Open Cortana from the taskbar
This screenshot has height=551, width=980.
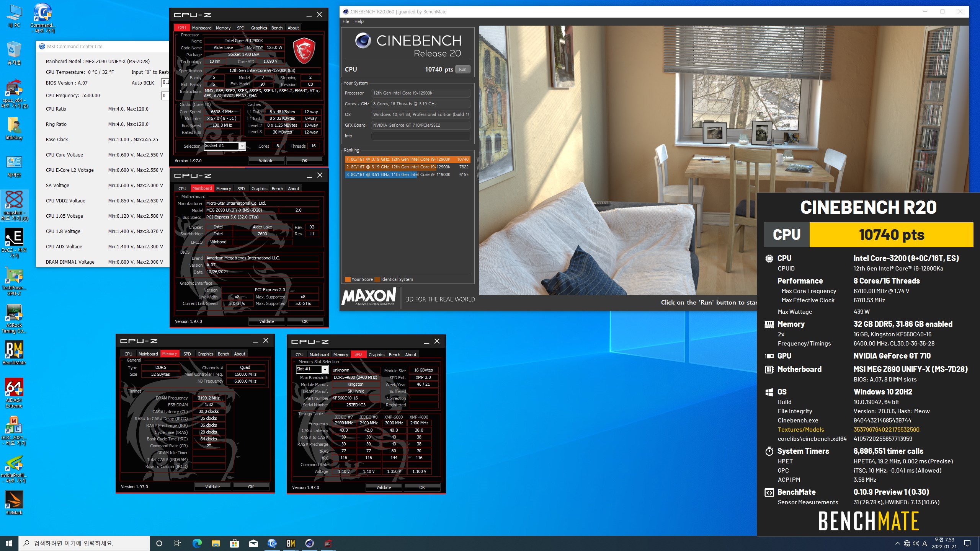159,543
